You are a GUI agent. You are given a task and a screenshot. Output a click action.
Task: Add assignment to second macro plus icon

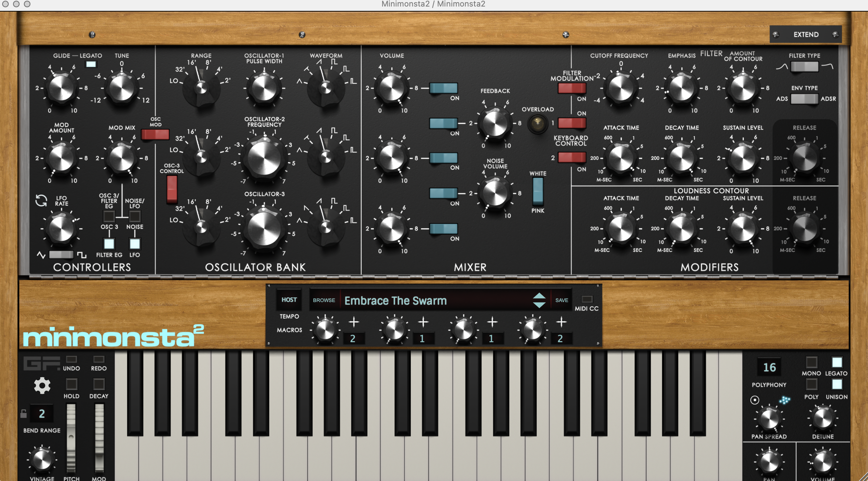click(423, 322)
